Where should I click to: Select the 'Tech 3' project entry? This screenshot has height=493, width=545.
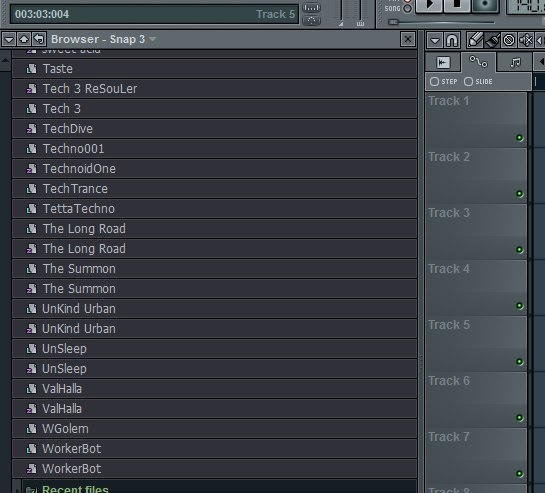(214, 109)
